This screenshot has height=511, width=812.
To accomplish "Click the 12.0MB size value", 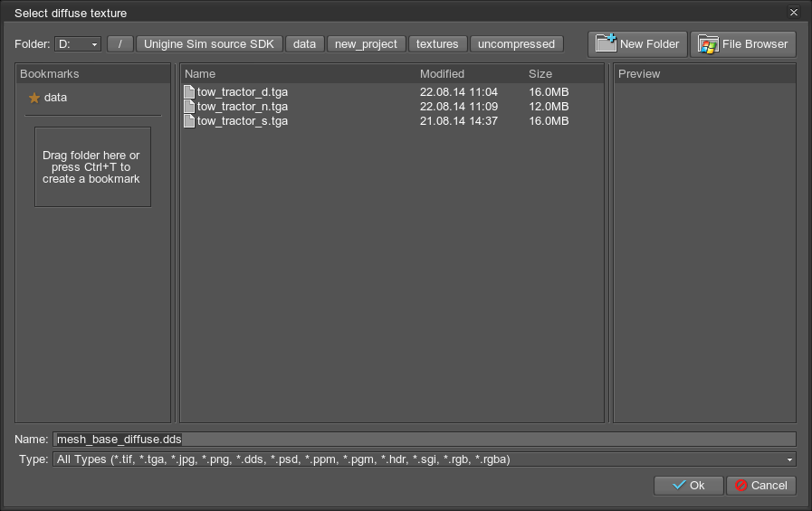I will click(x=549, y=107).
